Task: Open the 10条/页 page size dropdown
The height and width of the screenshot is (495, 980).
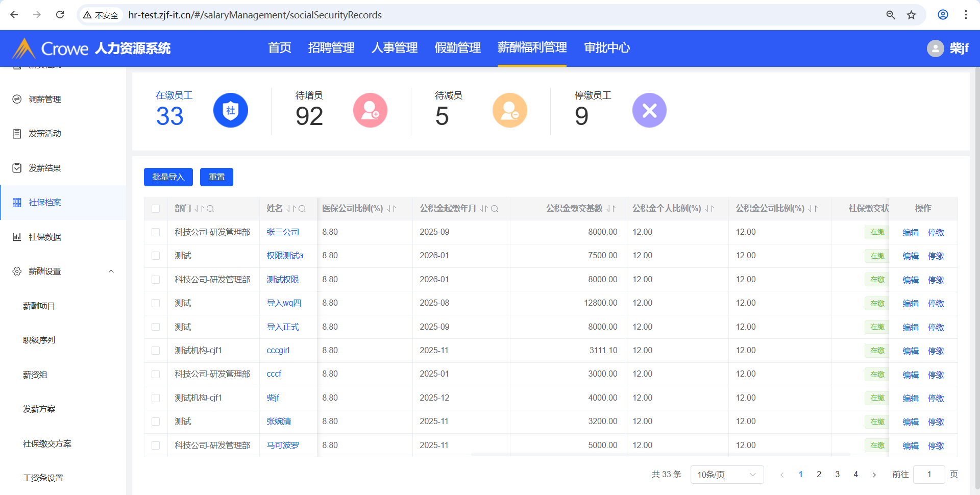Action: pyautogui.click(x=726, y=475)
